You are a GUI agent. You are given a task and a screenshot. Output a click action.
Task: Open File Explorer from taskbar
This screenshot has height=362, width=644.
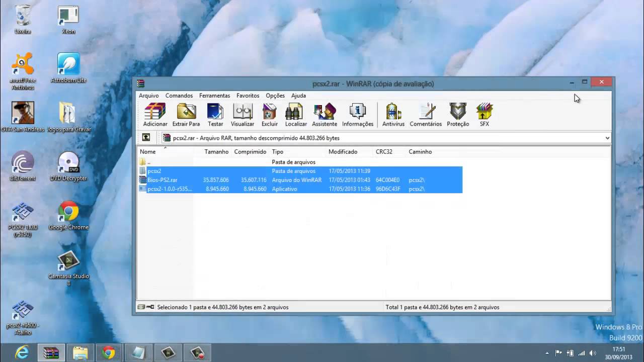(x=80, y=353)
